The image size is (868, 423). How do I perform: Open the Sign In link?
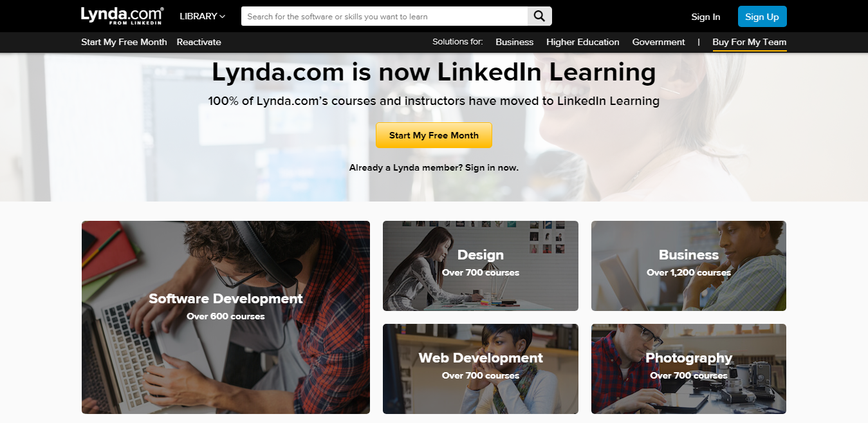pyautogui.click(x=706, y=17)
